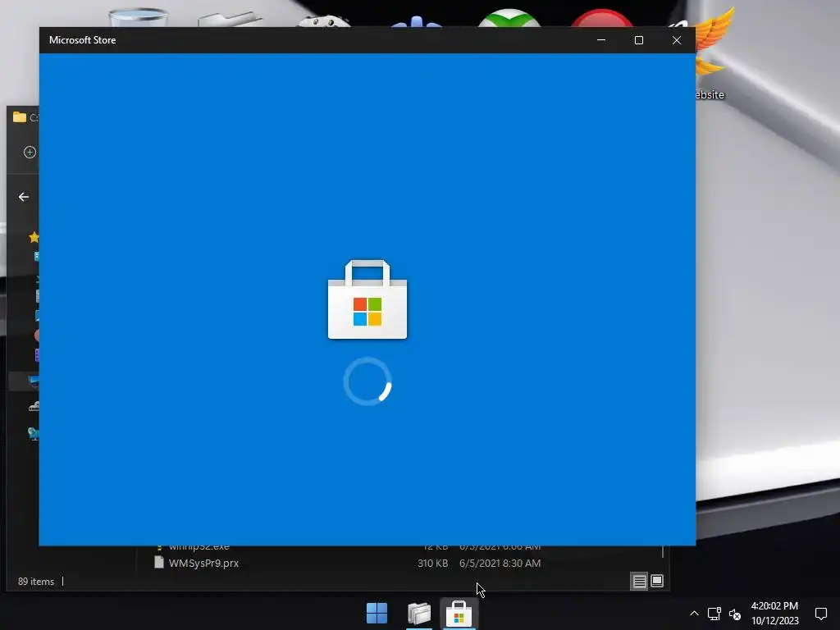Click the Microsoft Store bag logo on splash screen
Screen dimensions: 840x630
click(367, 299)
